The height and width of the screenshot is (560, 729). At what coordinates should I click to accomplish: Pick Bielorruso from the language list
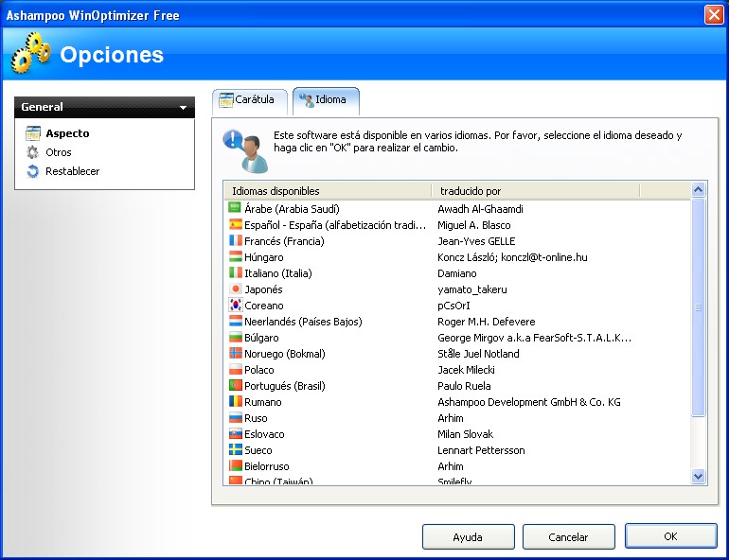pos(266,466)
